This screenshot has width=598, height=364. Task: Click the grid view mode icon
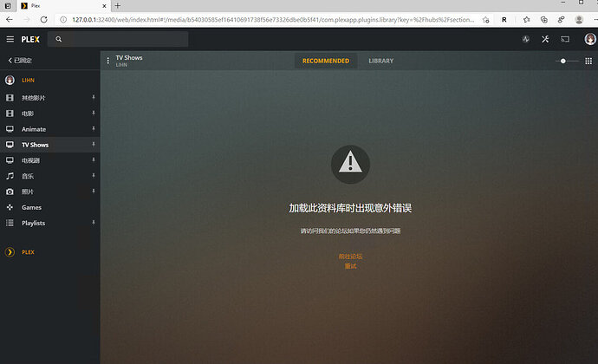click(588, 61)
